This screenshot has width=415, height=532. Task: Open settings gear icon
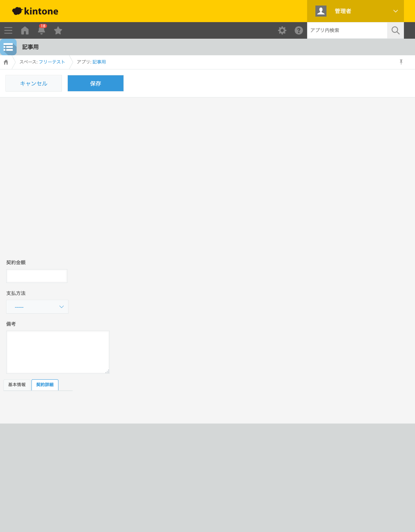[x=282, y=30]
